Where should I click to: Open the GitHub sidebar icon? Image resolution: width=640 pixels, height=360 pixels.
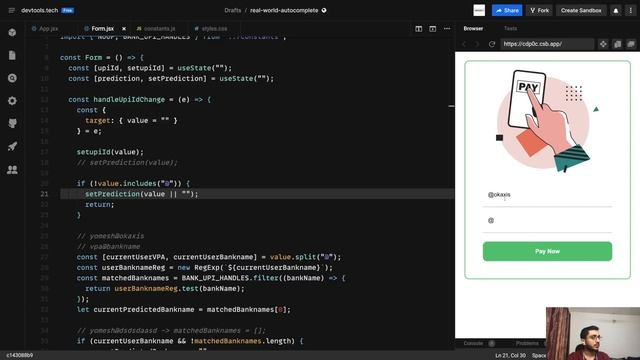pyautogui.click(x=12, y=124)
